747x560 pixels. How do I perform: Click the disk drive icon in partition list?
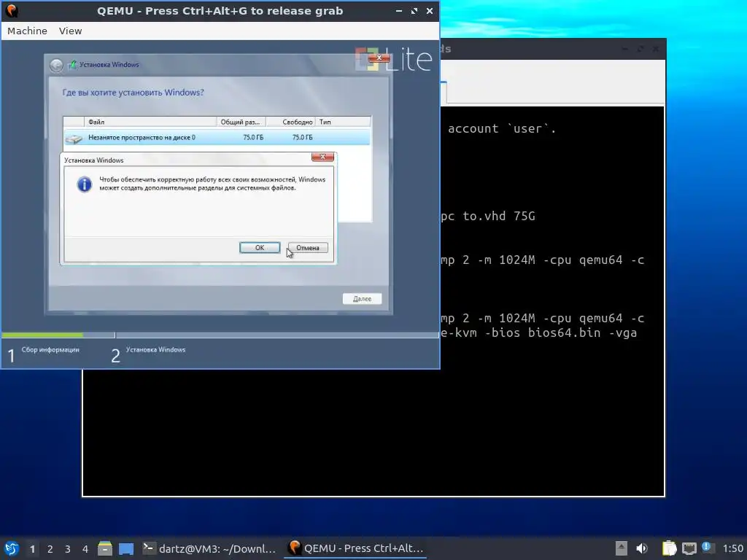pos(74,139)
